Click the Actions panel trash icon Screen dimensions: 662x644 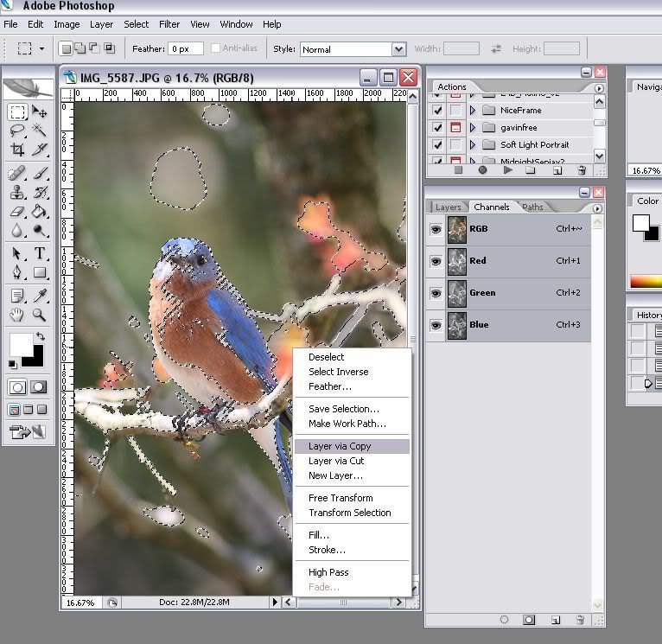click(582, 170)
